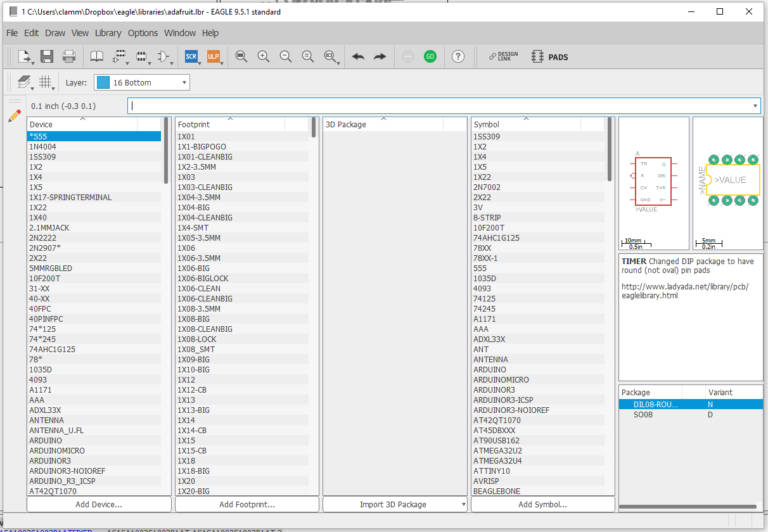Image resolution: width=768 pixels, height=532 pixels.
Task: Open Design Link
Action: click(x=504, y=56)
